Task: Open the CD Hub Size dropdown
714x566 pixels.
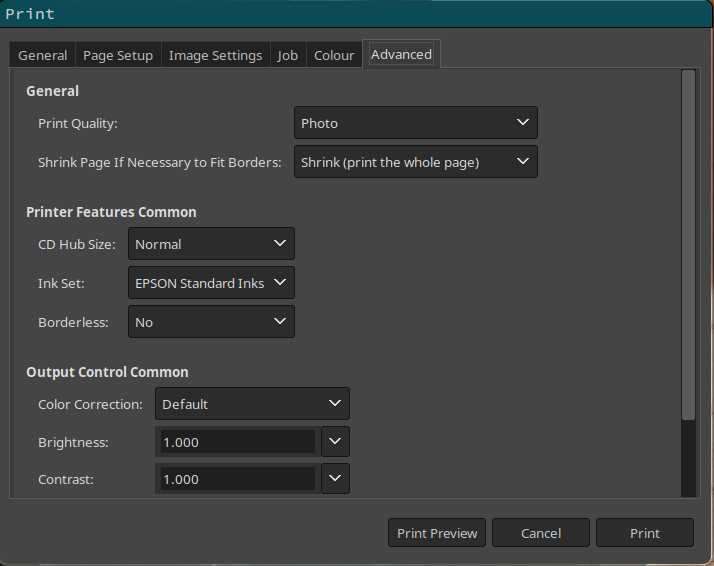Action: 211,244
